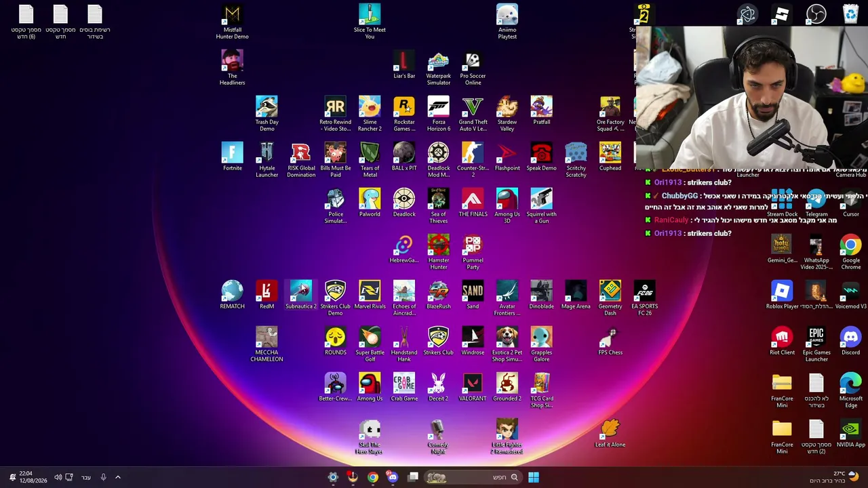Image resolution: width=868 pixels, height=488 pixels.
Task: Select the Tears of Metal icon
Action: (x=370, y=152)
